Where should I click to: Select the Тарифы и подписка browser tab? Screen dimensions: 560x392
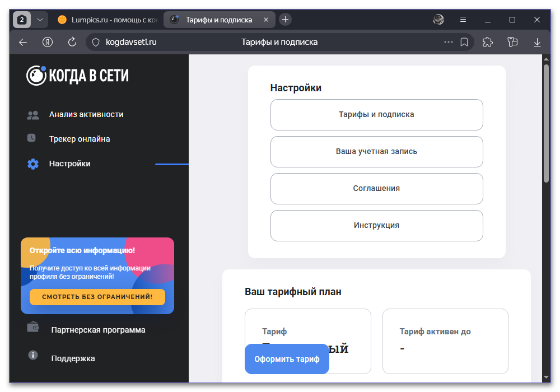coord(218,20)
